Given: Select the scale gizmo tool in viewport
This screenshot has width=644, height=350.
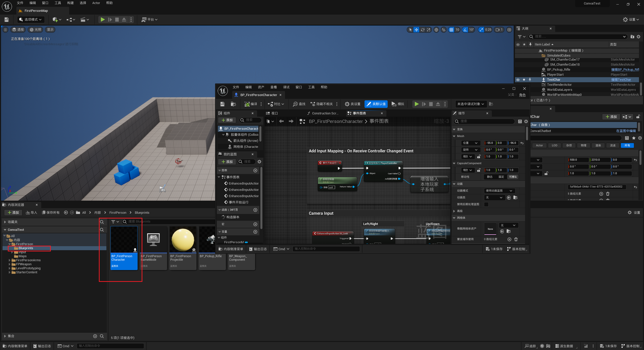Looking at the screenshot, I should [x=429, y=30].
